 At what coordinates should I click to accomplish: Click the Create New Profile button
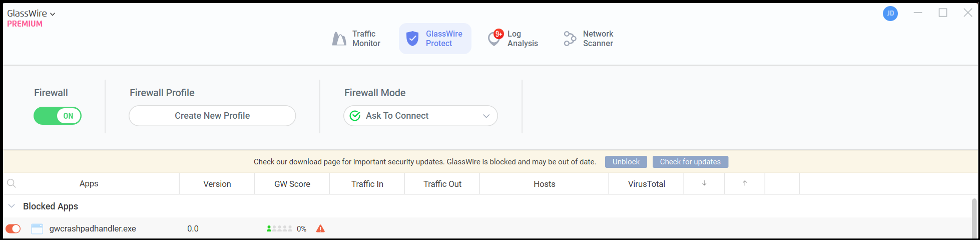click(x=212, y=116)
